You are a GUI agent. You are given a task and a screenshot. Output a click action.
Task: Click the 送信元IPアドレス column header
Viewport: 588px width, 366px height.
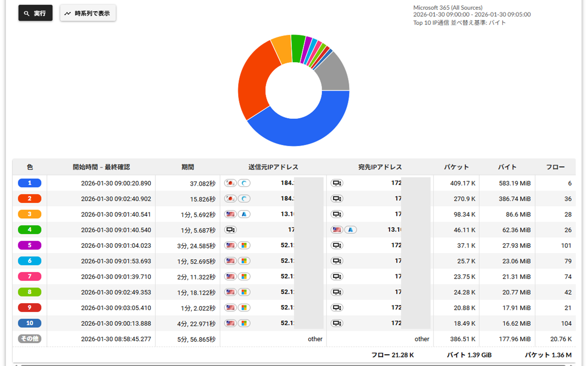(x=273, y=167)
